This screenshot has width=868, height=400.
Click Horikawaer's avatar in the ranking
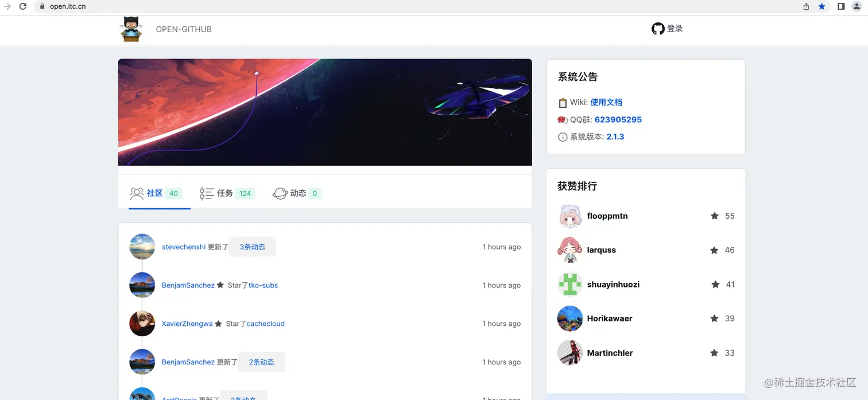pyautogui.click(x=570, y=319)
